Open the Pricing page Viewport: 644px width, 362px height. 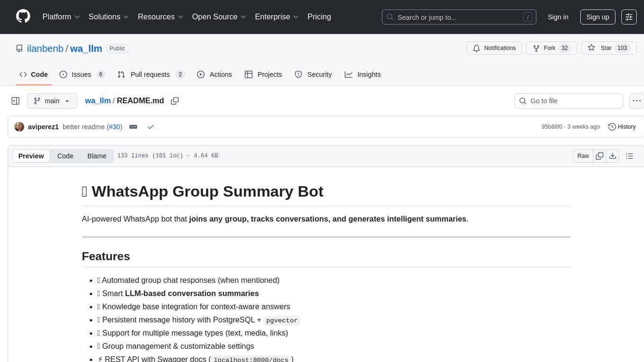[319, 17]
